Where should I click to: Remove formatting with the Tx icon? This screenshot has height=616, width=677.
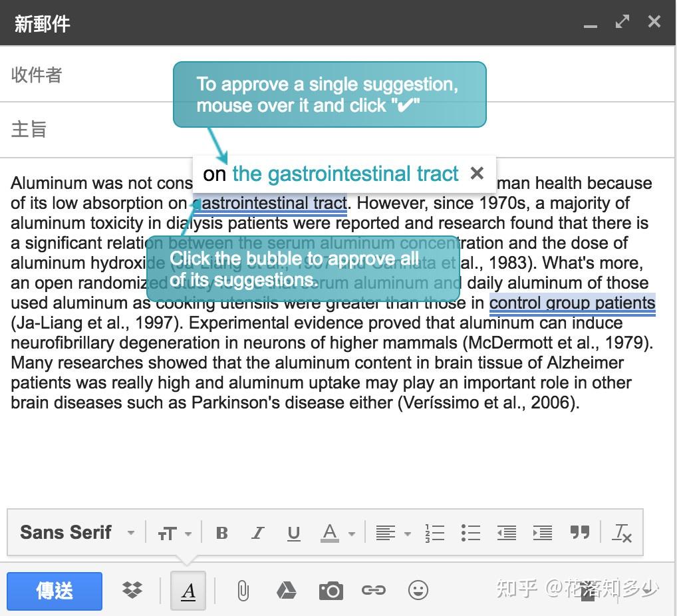[622, 534]
